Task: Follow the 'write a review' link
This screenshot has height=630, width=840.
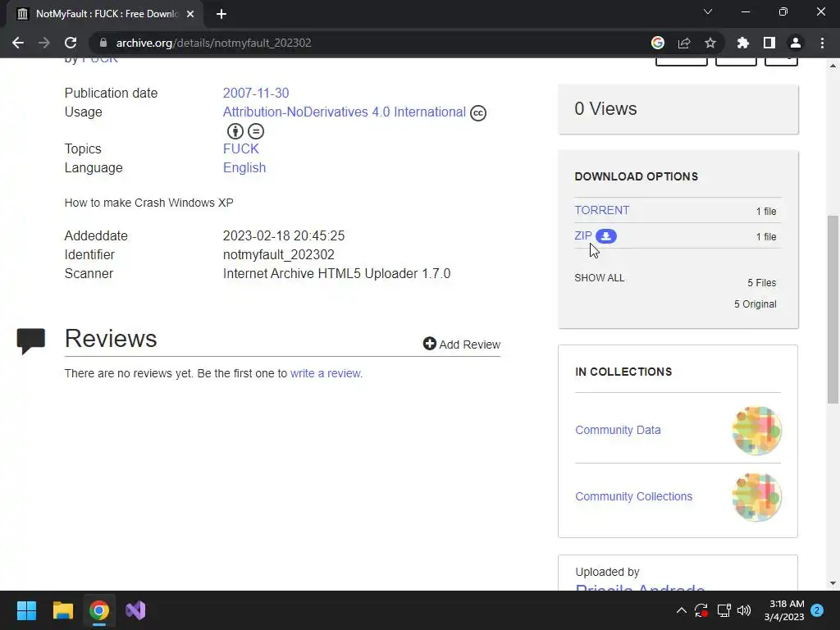Action: tap(325, 373)
